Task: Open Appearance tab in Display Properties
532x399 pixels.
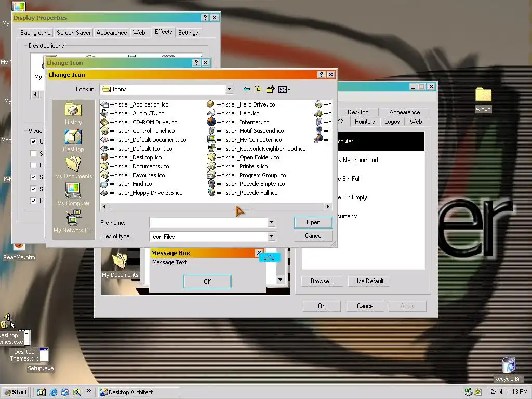Action: [111, 33]
